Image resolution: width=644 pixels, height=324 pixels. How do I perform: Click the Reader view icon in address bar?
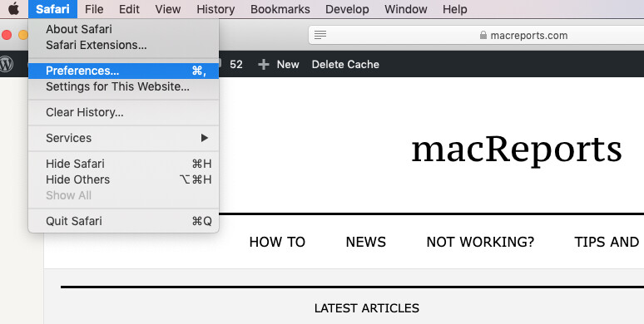(x=320, y=35)
